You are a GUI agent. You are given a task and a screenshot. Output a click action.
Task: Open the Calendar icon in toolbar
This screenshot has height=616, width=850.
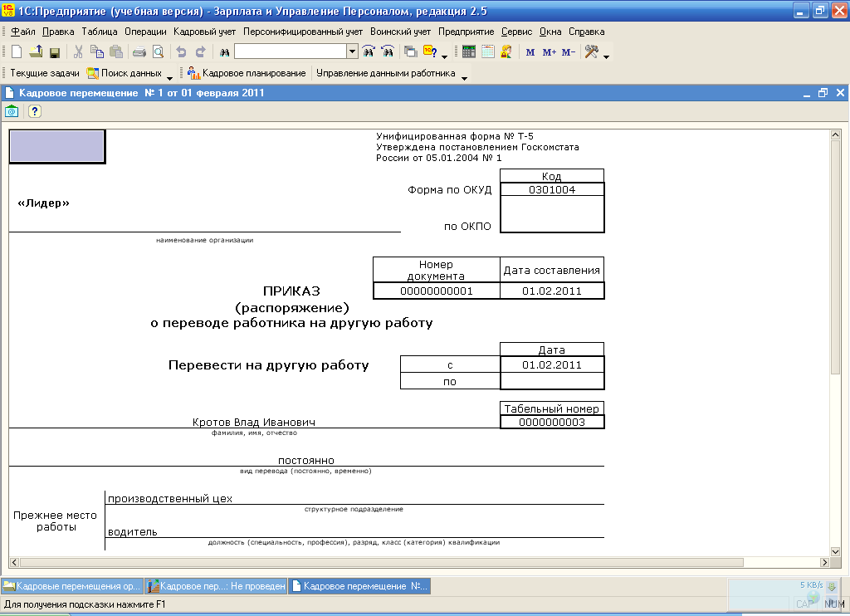(x=487, y=51)
